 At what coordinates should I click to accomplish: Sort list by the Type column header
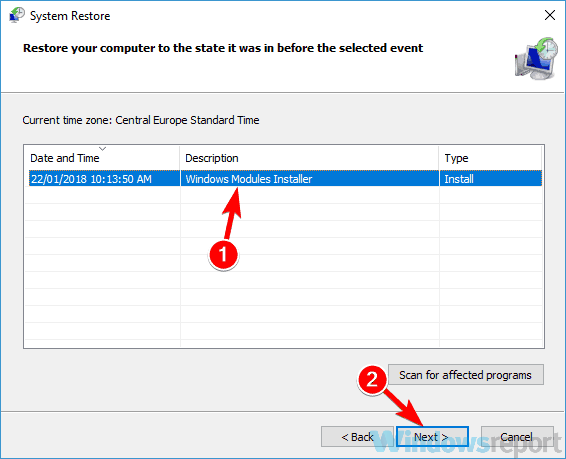coord(491,158)
